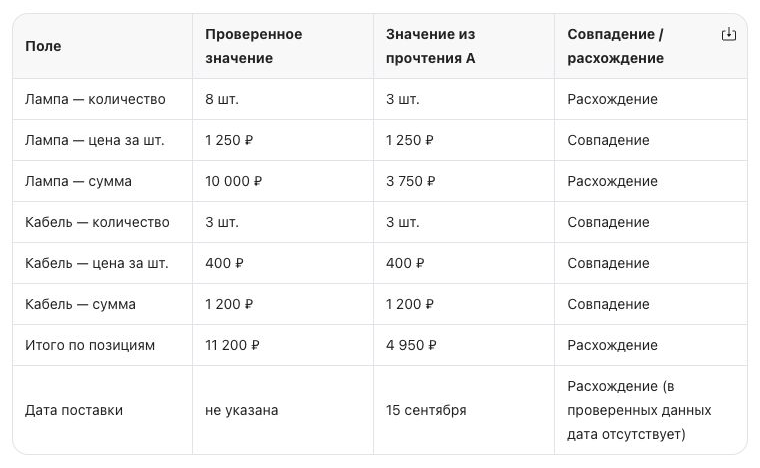Image resolution: width=760 pixels, height=468 pixels.
Task: Select the '10 000 ₽' cell
Action: [x=234, y=181]
